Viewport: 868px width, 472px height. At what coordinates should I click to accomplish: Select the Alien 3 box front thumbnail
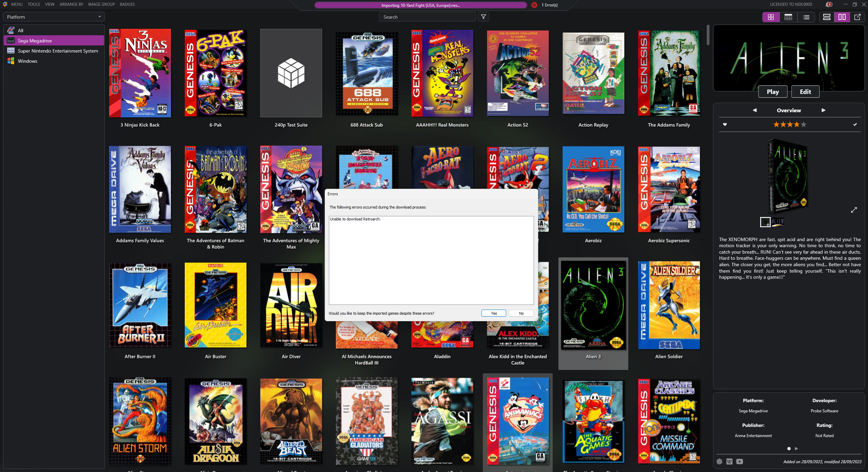[765, 222]
